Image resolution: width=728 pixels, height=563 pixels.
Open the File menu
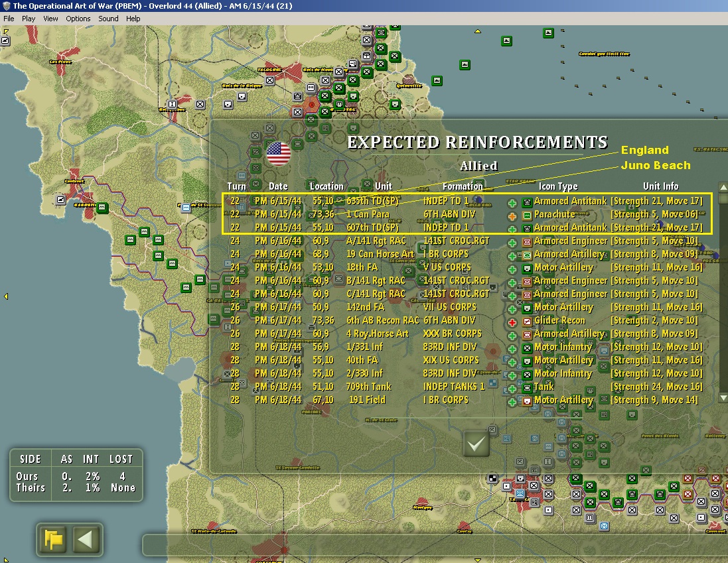click(x=9, y=19)
